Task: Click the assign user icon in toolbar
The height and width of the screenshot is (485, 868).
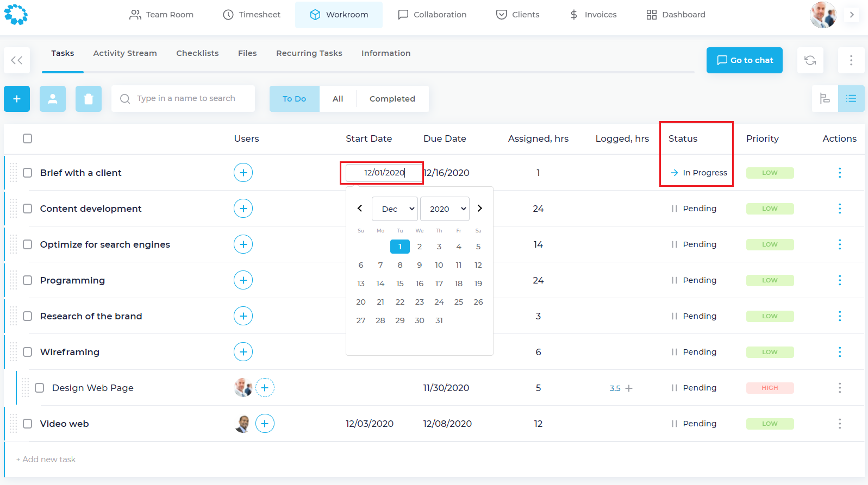Action: (x=53, y=99)
